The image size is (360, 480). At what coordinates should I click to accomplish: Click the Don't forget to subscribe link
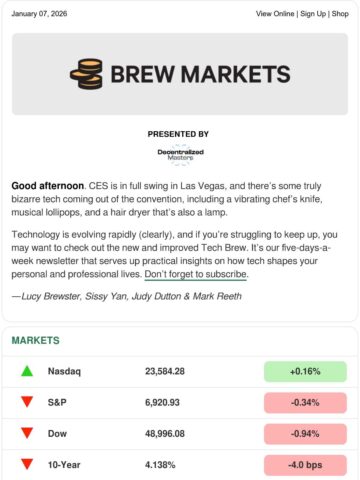pos(196,274)
